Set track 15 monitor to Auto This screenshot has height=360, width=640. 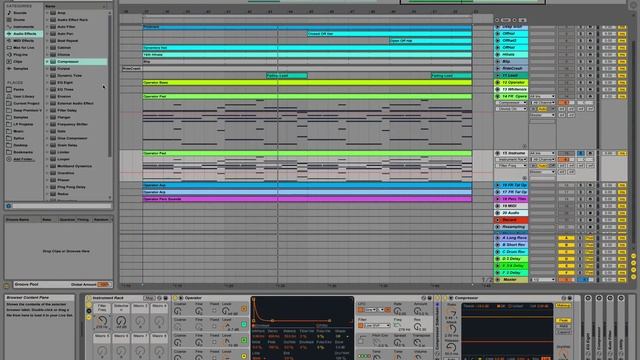[x=542, y=166]
